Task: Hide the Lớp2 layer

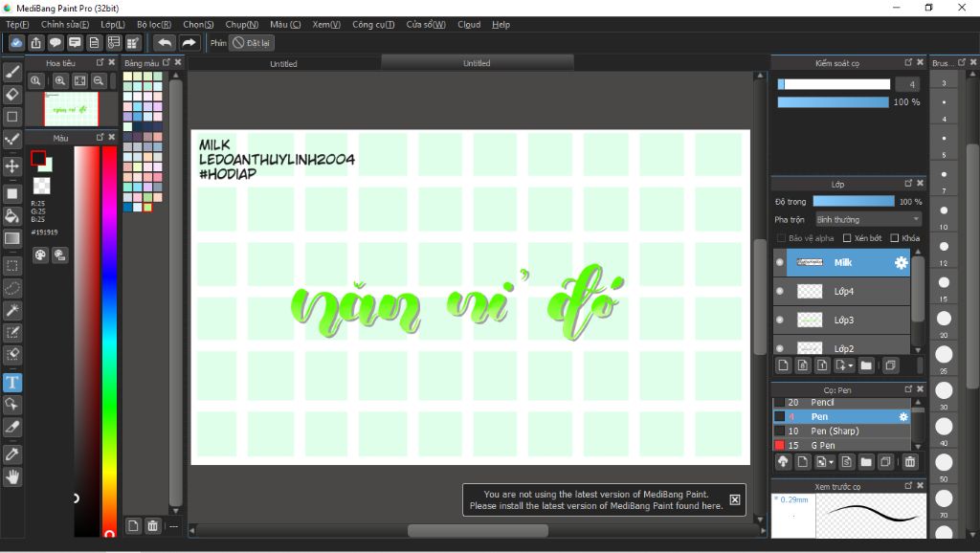Action: pos(779,348)
